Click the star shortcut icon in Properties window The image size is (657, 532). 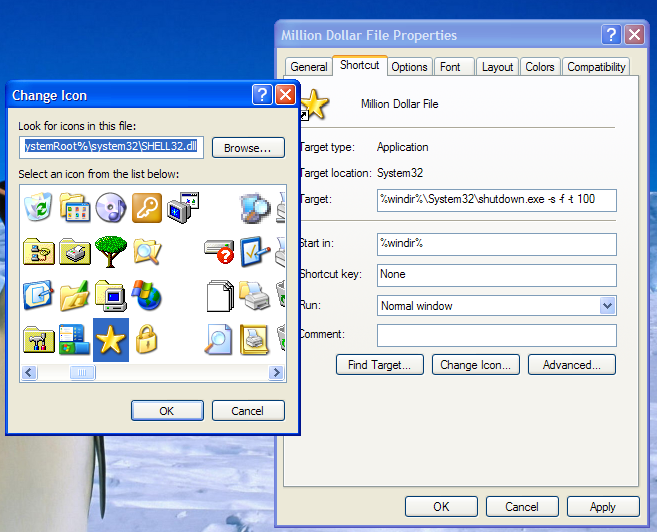point(314,104)
